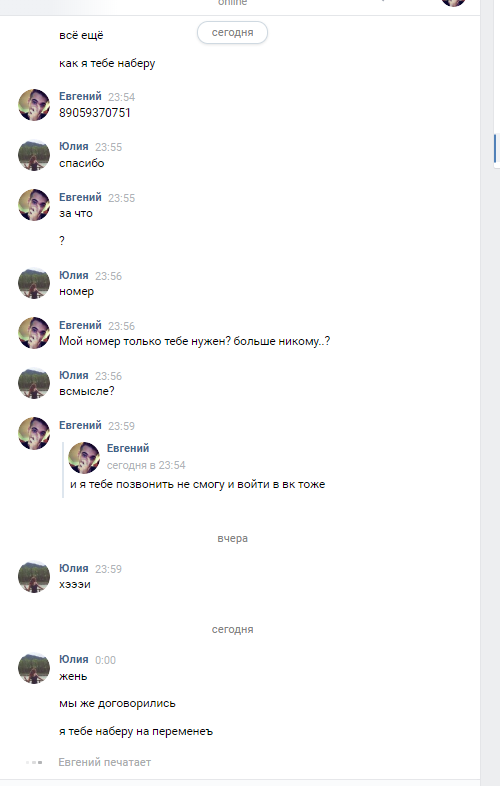The width and height of the screenshot is (500, 786).
Task: Click the сегодня в 23:54 quoted timestamp
Action: pos(146,465)
